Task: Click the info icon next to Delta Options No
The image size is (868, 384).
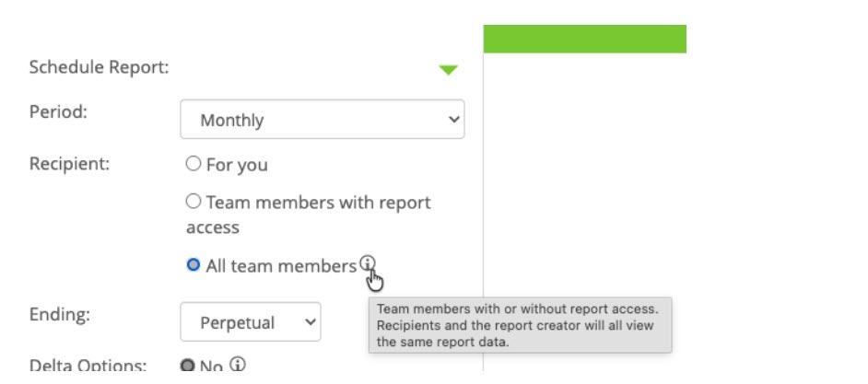Action: 238,365
